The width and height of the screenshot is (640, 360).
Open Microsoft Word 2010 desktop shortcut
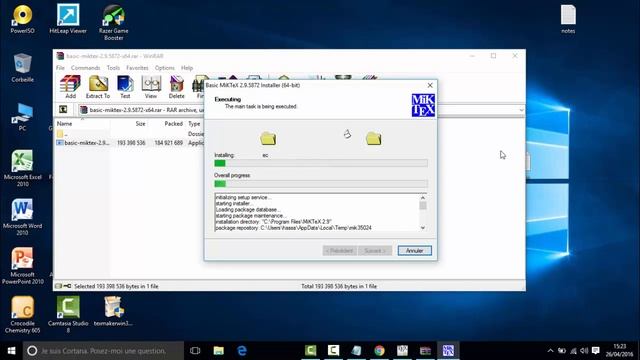tap(22, 217)
